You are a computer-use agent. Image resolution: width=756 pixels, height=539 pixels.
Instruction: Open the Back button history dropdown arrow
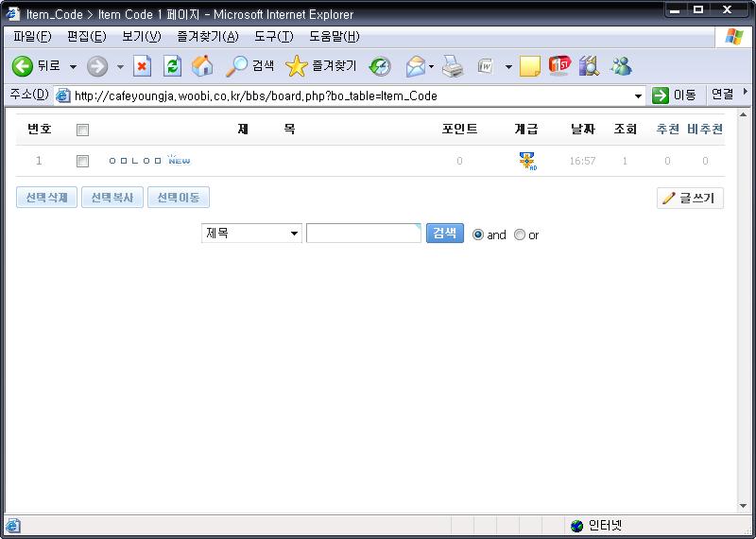[x=73, y=67]
